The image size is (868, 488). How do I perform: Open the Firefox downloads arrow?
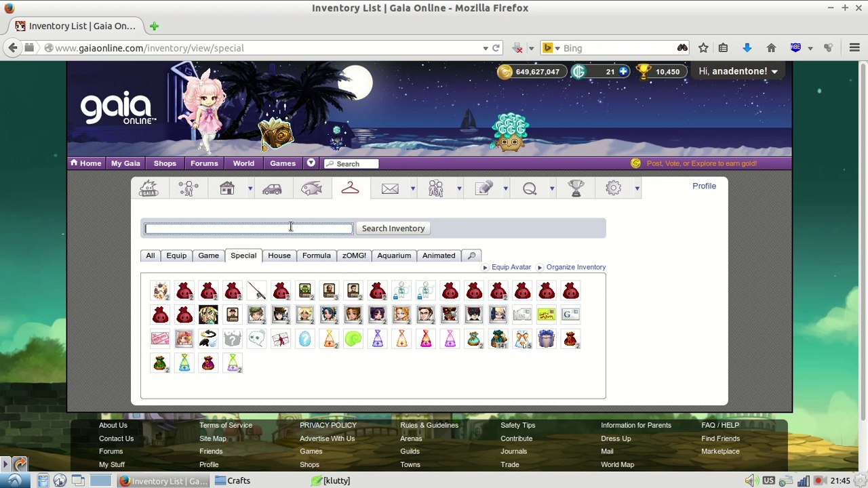747,48
